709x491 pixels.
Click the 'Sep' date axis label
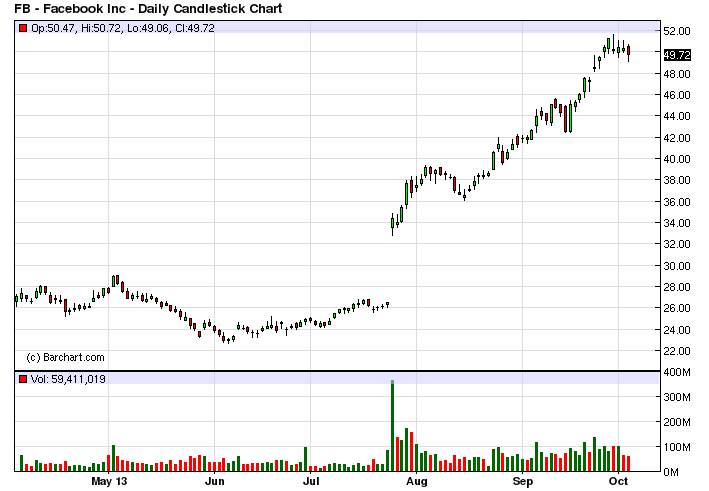523,481
